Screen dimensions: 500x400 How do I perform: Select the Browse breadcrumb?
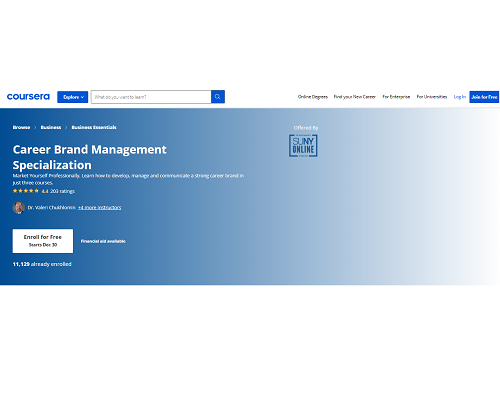click(21, 127)
